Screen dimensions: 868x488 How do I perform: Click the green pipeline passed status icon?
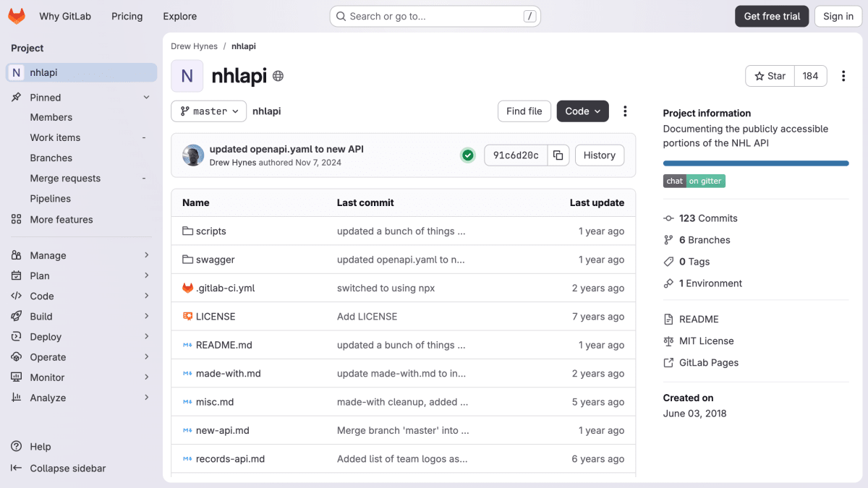(x=468, y=155)
